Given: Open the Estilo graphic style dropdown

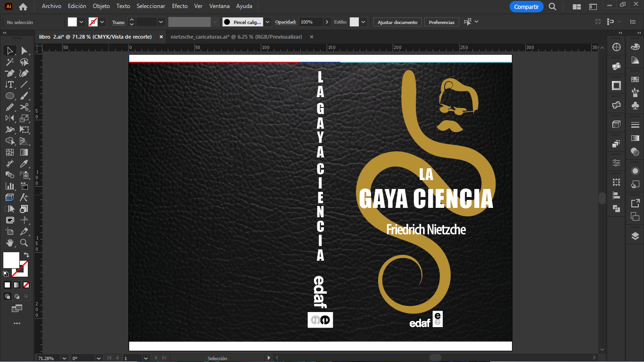Looking at the screenshot, I should click(x=363, y=22).
